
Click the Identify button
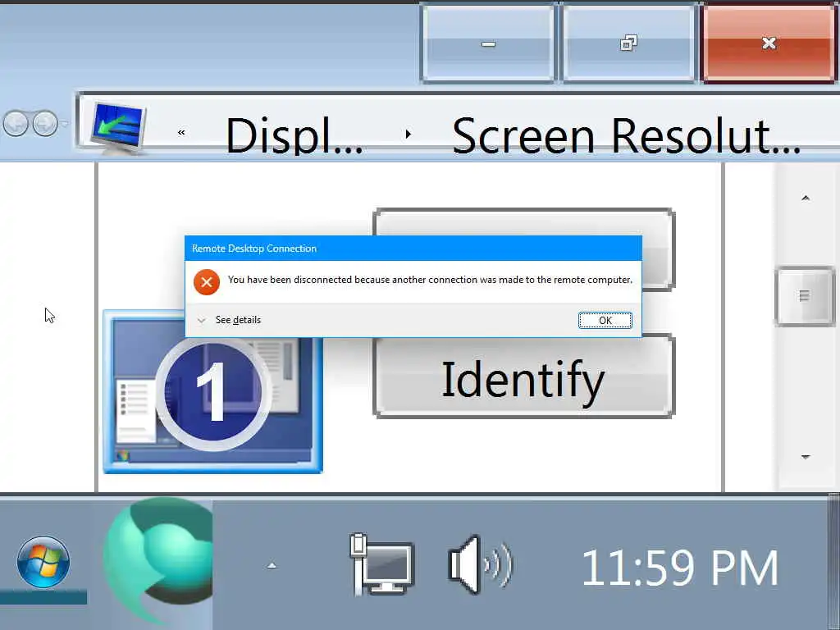pos(523,377)
